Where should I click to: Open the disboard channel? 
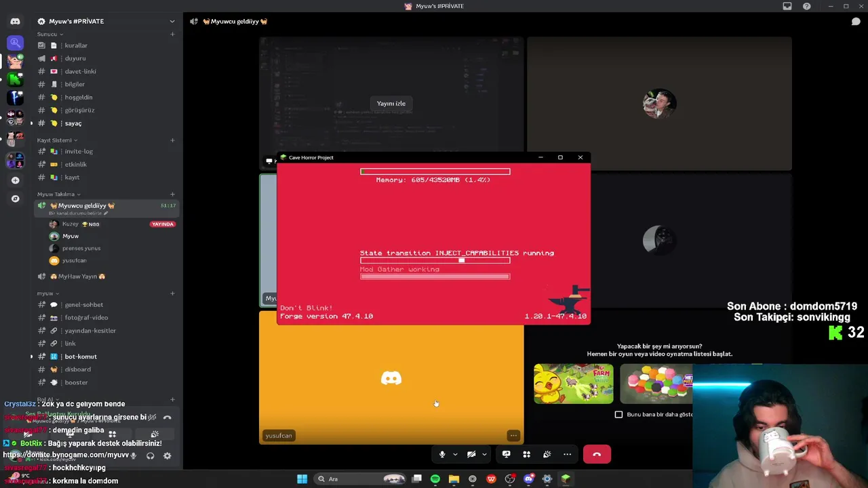point(105,369)
